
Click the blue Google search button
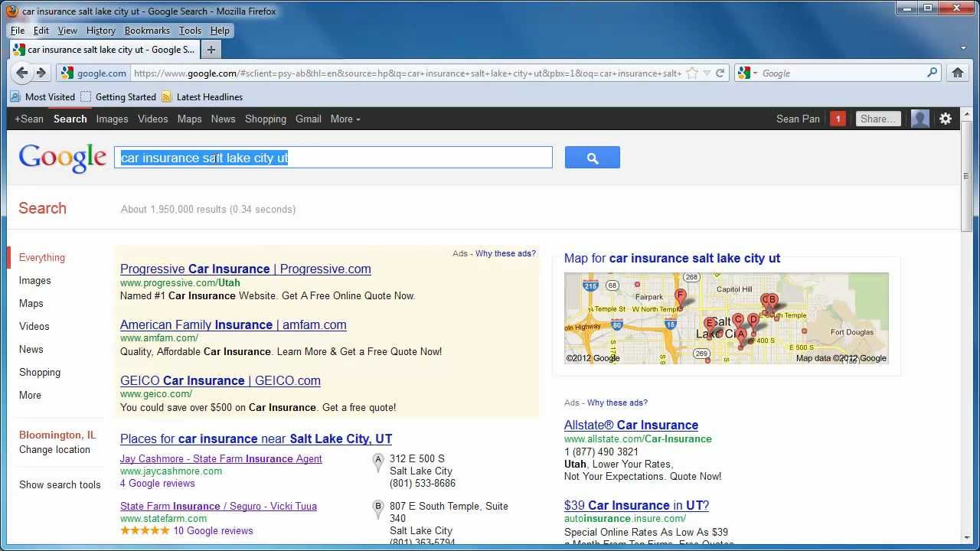[592, 158]
